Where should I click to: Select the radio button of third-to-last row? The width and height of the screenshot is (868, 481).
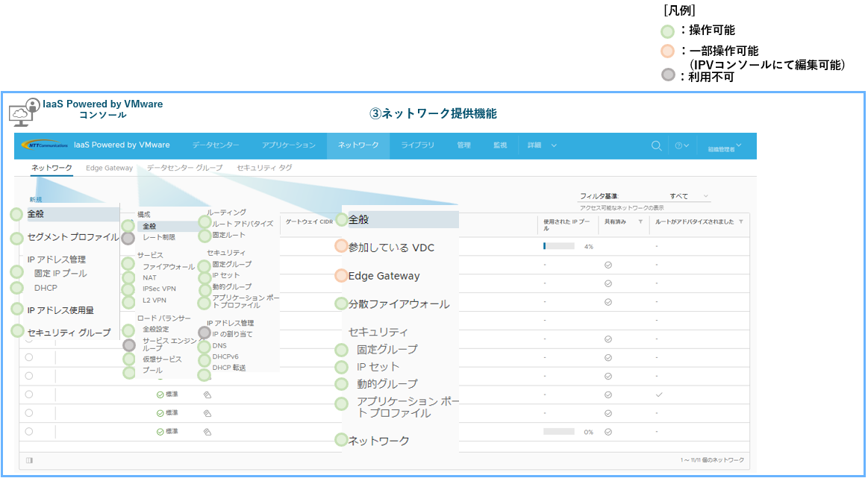(29, 394)
